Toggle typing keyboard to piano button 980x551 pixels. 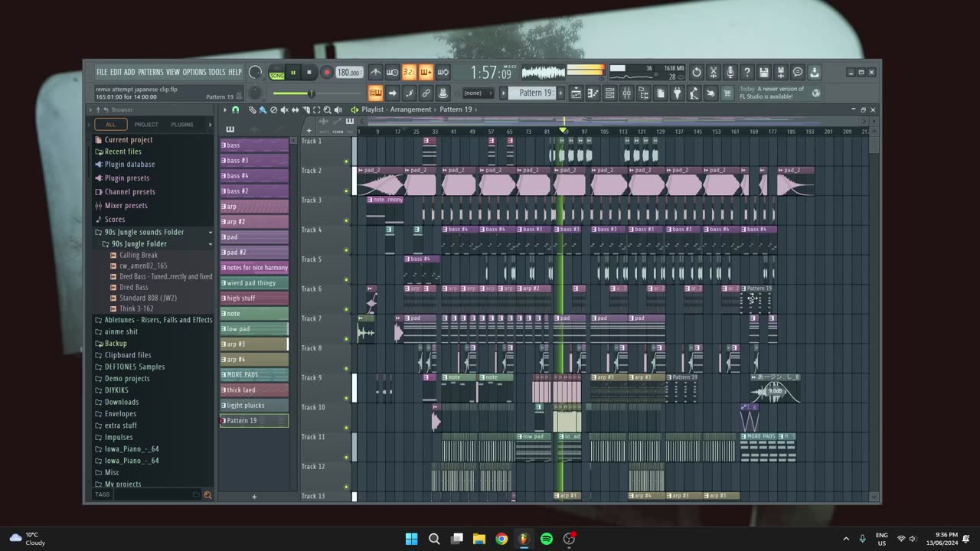tap(375, 93)
